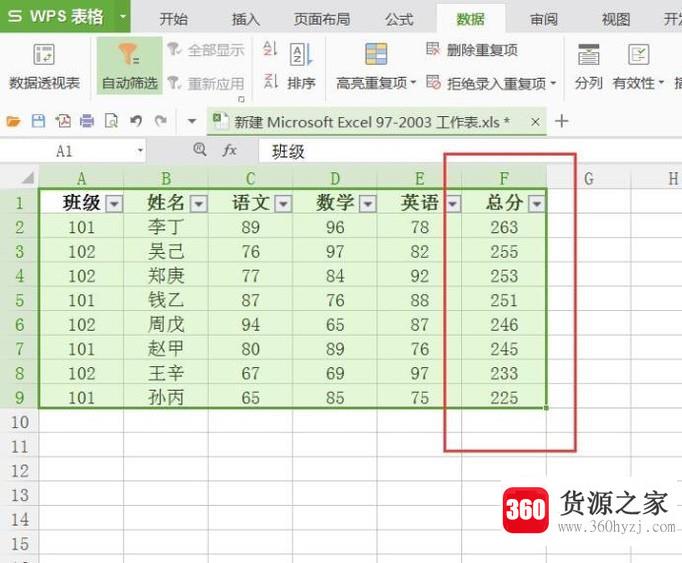This screenshot has width=682, height=563.
Task: Select column G header
Action: (588, 178)
